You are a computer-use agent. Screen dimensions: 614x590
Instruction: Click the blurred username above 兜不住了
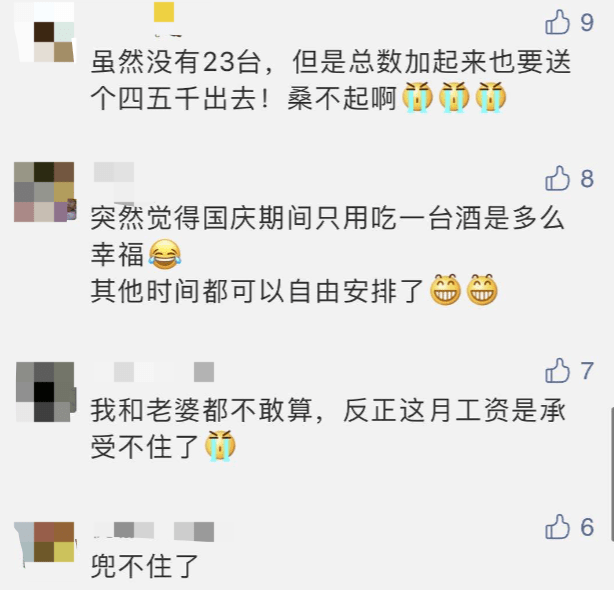[154, 532]
